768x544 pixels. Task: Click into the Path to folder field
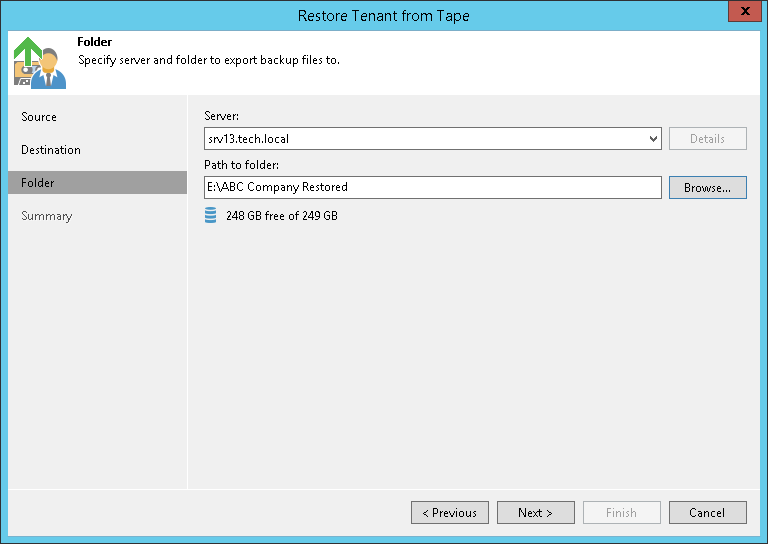(x=432, y=187)
